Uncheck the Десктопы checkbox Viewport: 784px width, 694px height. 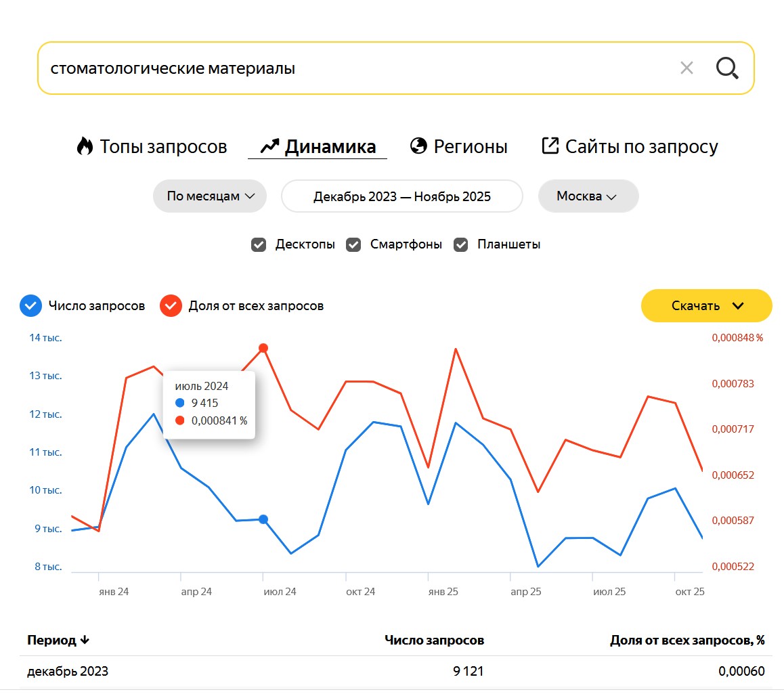click(x=259, y=244)
